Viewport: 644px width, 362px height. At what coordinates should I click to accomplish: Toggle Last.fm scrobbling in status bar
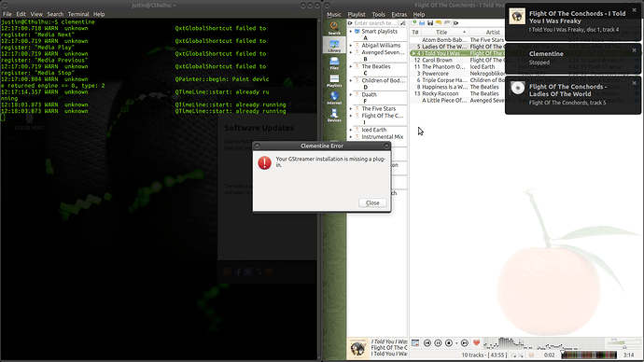click(x=531, y=355)
